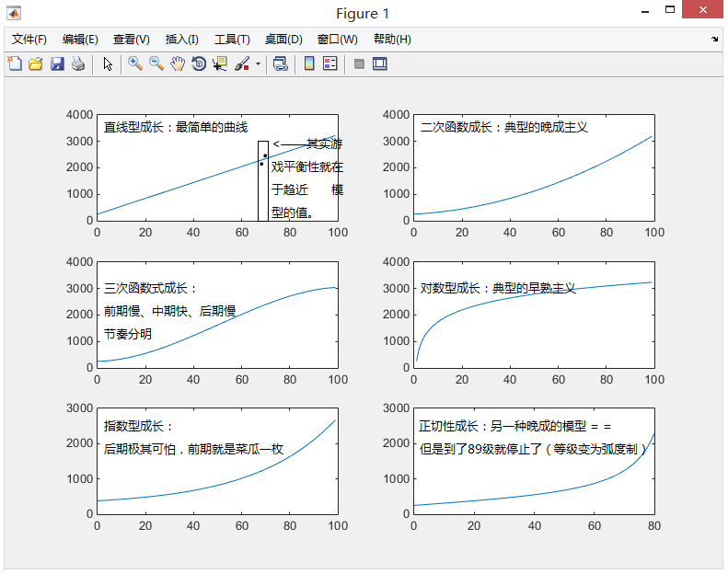The width and height of the screenshot is (728, 574).
Task: Click the New Figure icon
Action: pos(15,63)
